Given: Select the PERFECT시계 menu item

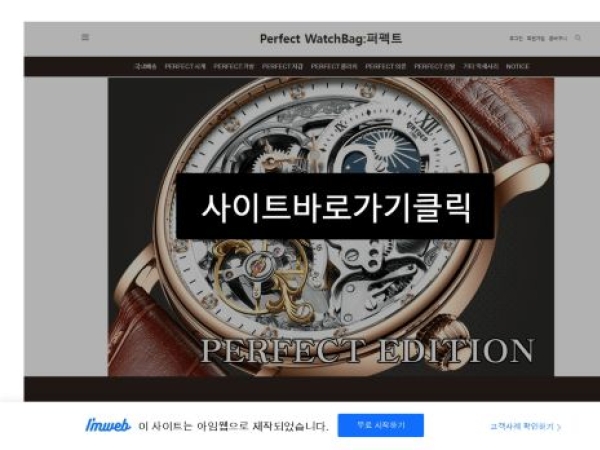Looking at the screenshot, I should click(185, 67).
